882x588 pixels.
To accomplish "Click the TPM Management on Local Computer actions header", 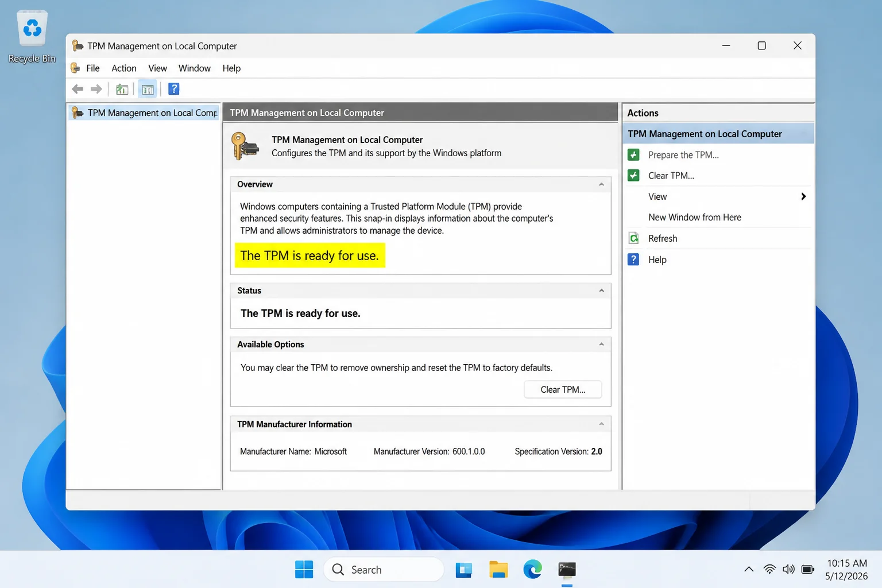I will coord(718,134).
